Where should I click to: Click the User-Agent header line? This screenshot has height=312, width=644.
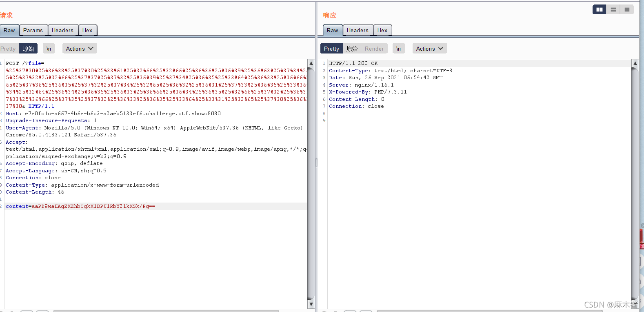coord(154,128)
